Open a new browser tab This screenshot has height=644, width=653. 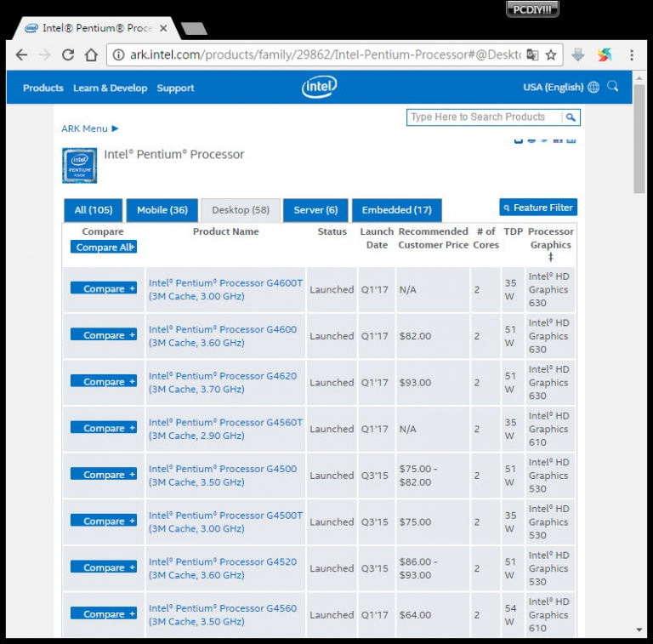point(194,29)
